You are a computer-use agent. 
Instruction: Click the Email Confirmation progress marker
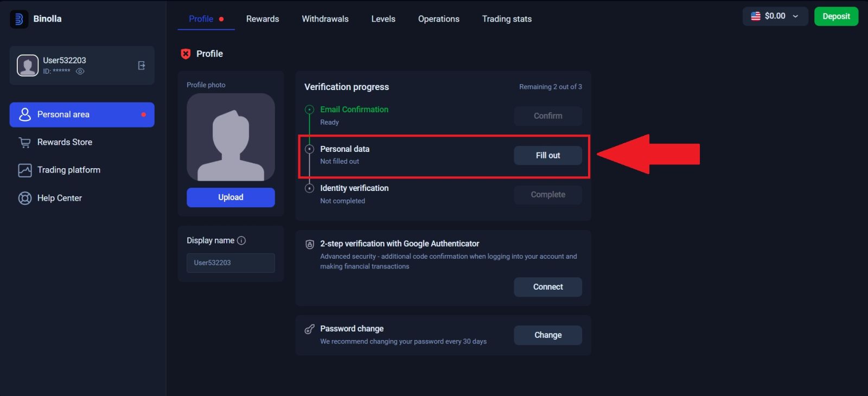(310, 109)
